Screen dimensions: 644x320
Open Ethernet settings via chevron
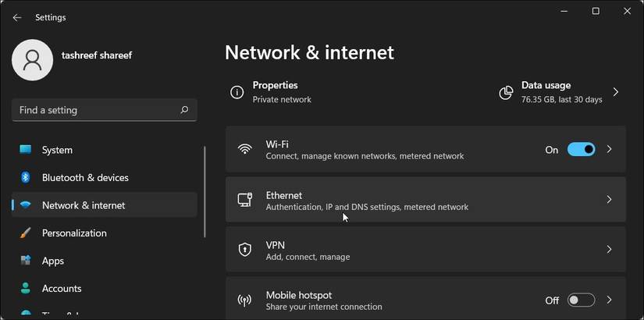pos(610,200)
